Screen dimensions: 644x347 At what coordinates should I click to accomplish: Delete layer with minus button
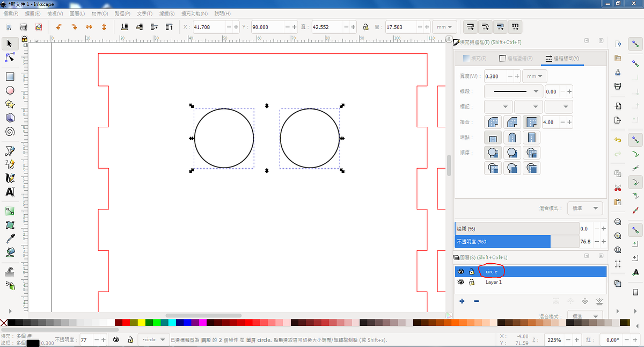pos(477,301)
